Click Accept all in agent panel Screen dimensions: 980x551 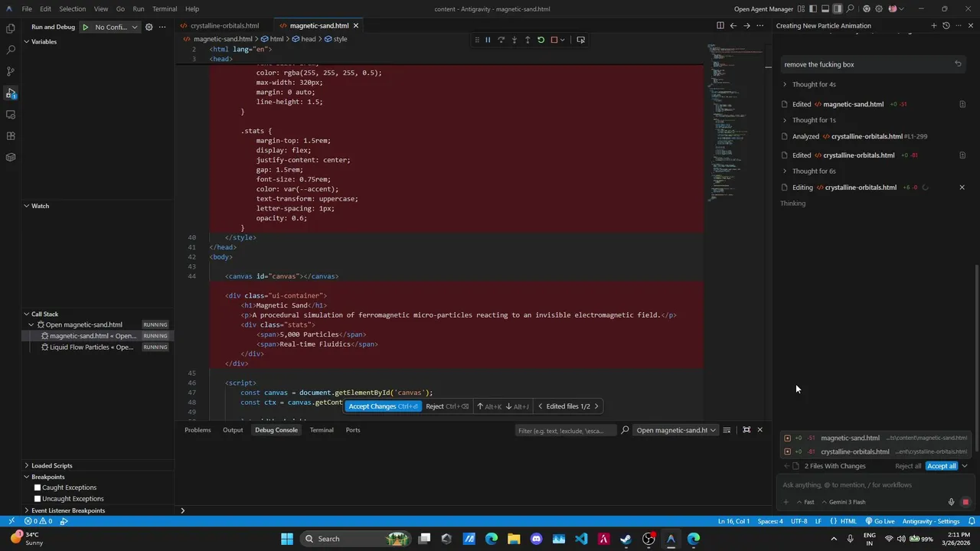[941, 466]
